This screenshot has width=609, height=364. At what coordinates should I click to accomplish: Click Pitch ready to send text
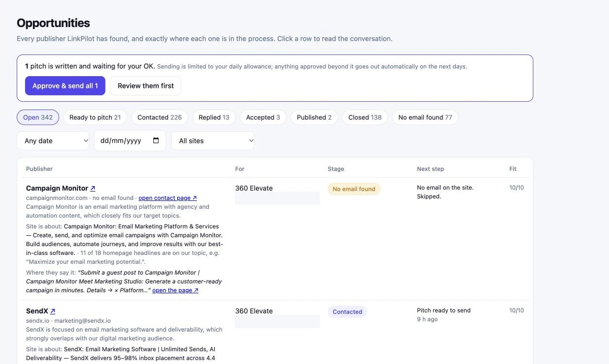coord(443,310)
